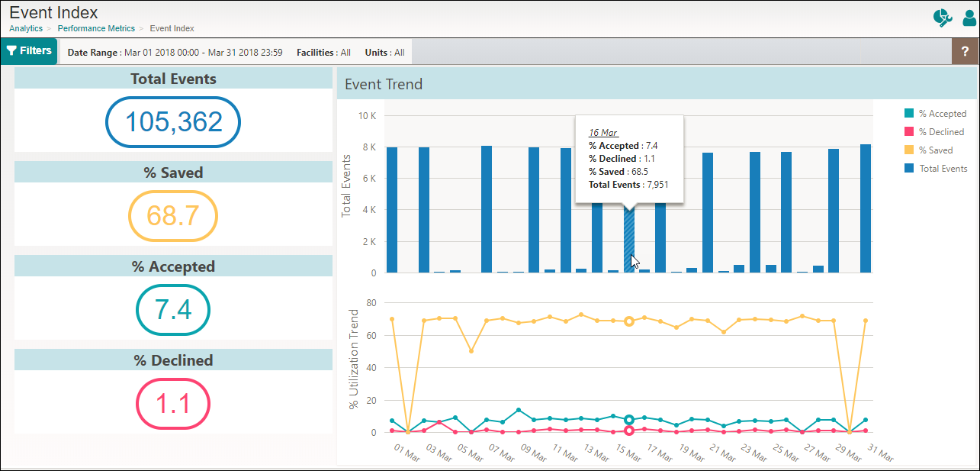The height and width of the screenshot is (471, 980).
Task: Click the % Saved value 68.7 badge
Action: 173,216
